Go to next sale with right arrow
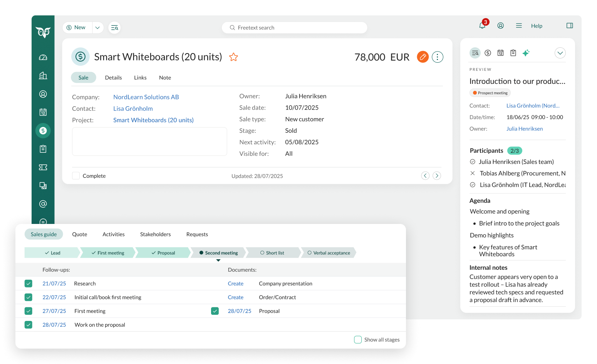597x364 pixels. point(437,176)
